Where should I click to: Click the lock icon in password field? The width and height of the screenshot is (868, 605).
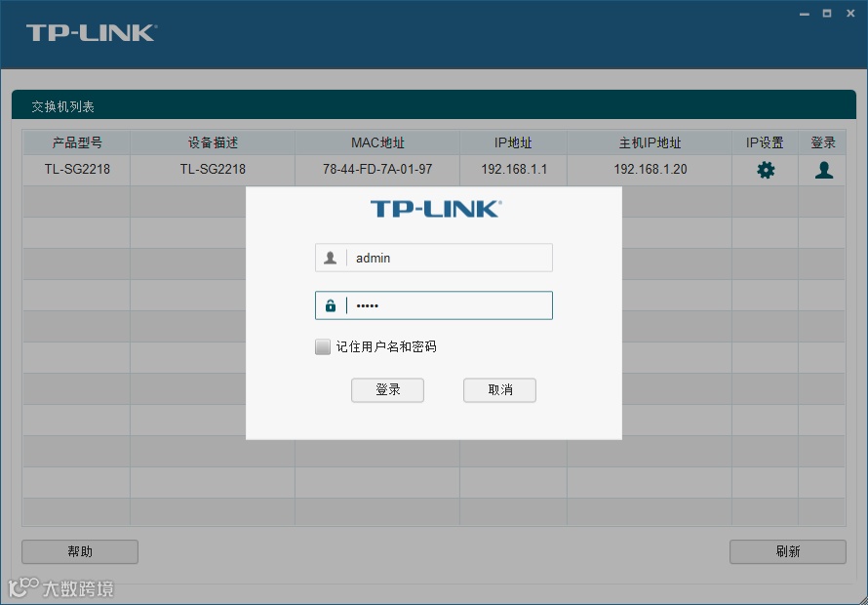[331, 305]
